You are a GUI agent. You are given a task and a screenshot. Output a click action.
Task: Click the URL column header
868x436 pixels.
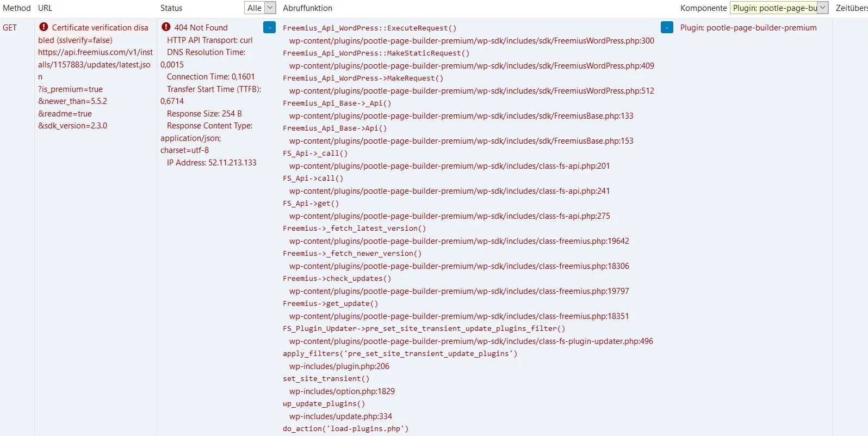click(45, 8)
